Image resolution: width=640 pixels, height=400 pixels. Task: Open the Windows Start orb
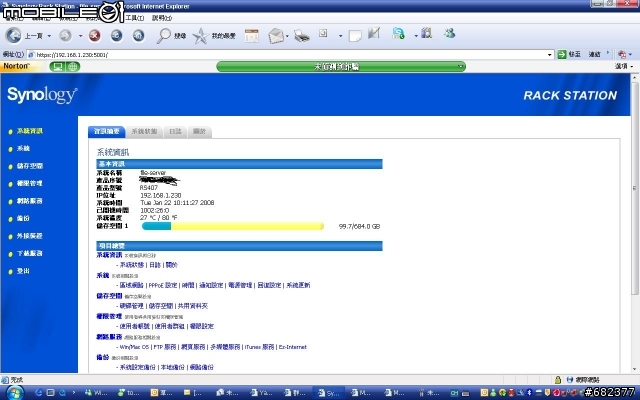[13, 393]
